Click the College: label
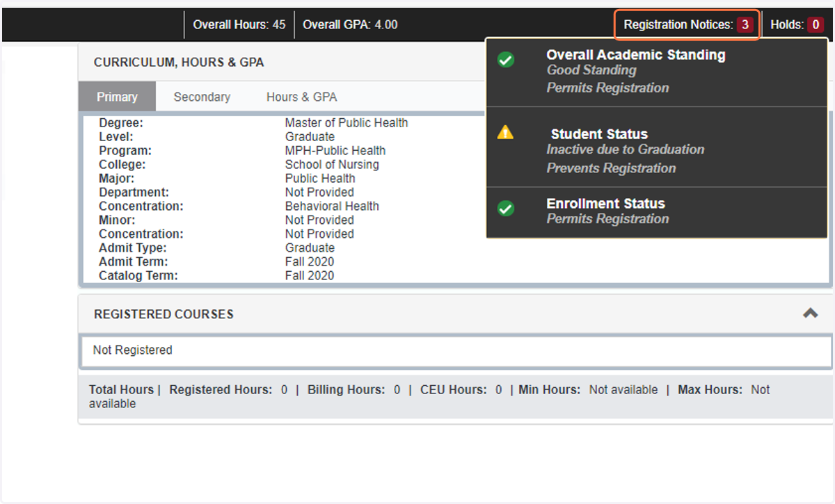The height and width of the screenshot is (504, 835). pos(122,165)
